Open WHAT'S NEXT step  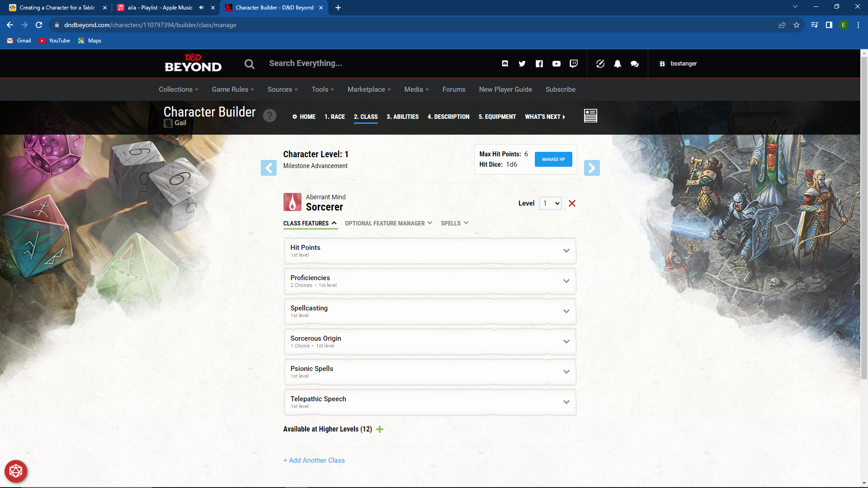point(545,117)
